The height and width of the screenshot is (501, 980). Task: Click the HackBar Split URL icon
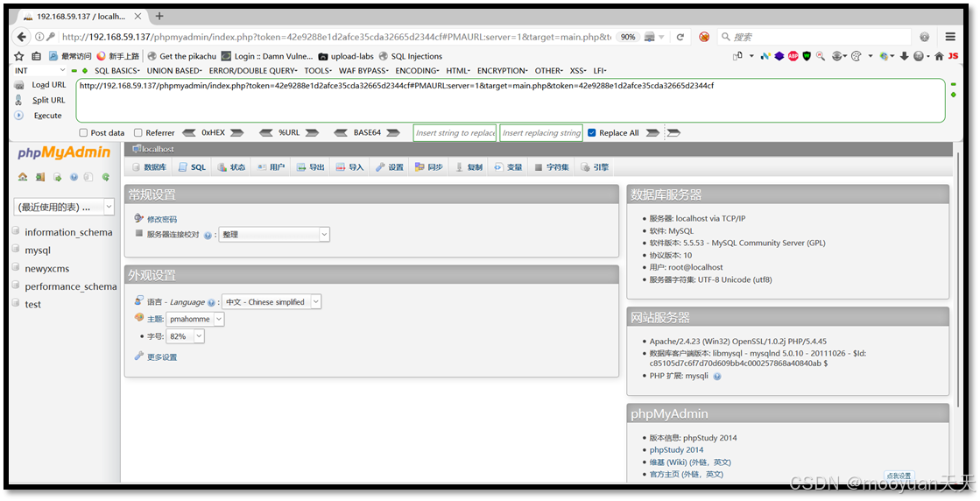click(19, 100)
